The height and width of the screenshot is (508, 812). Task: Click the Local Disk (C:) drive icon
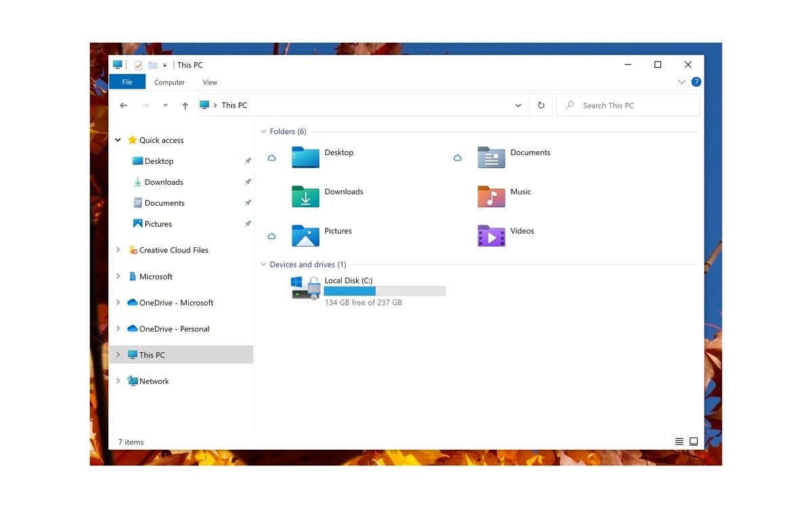coord(305,287)
